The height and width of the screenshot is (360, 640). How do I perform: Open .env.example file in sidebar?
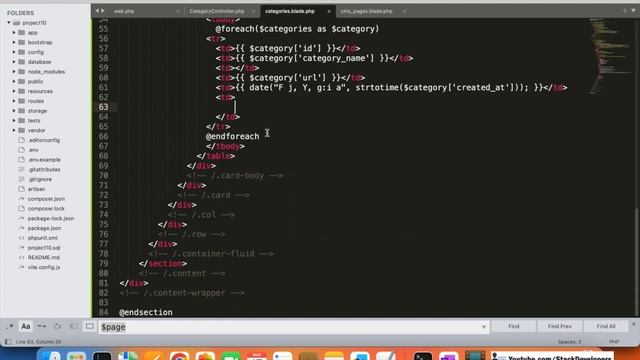pos(44,160)
